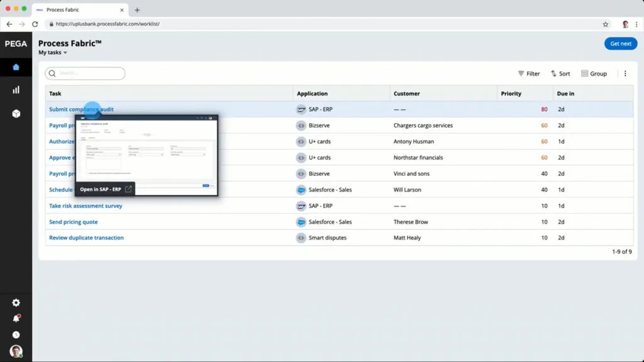644x362 pixels.
Task: Click customer Chargers cargo services
Action: (x=423, y=126)
